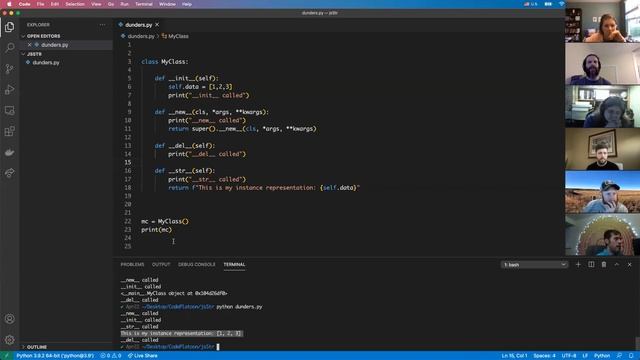
Task: Close the terminal panel
Action: click(629, 264)
